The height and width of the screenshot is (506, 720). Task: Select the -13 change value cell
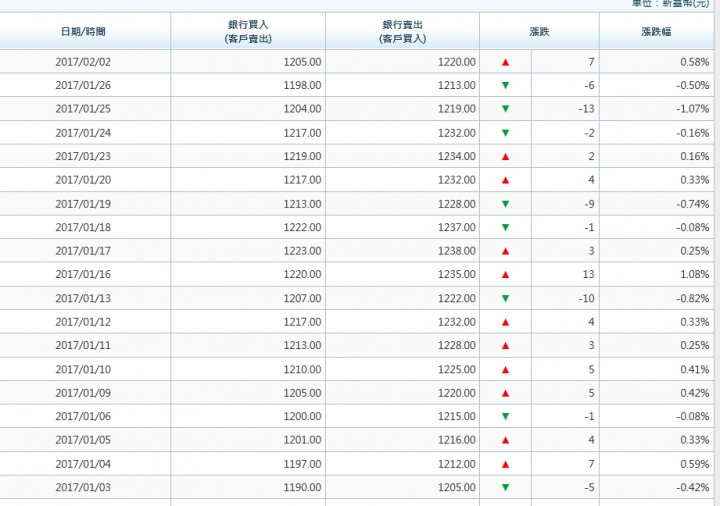587,109
